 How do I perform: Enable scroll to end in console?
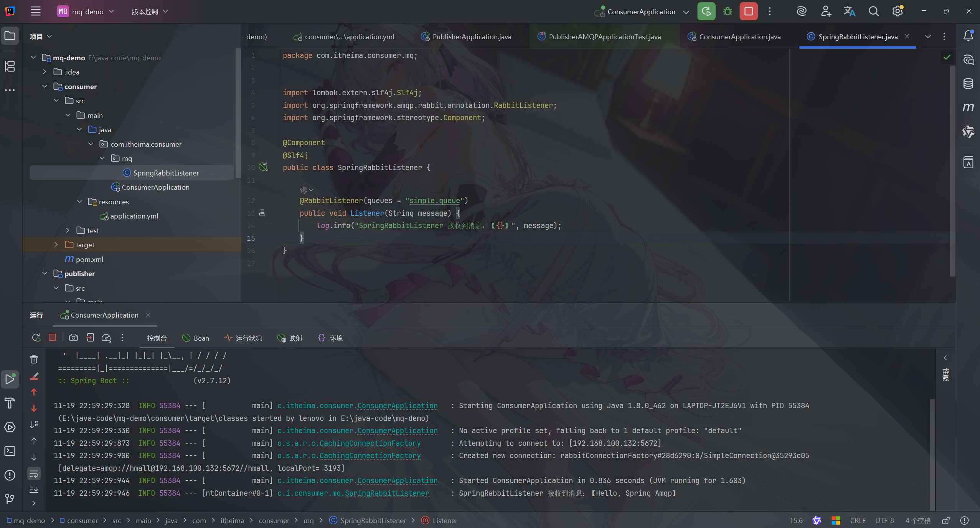[34, 490]
